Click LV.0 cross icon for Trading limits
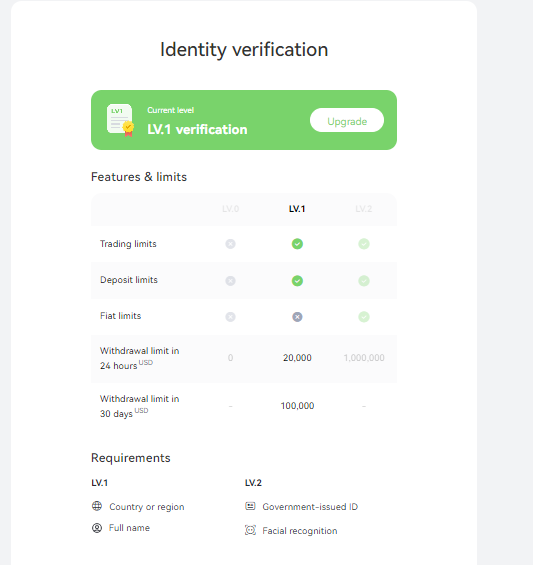This screenshot has width=533, height=565. 231,244
